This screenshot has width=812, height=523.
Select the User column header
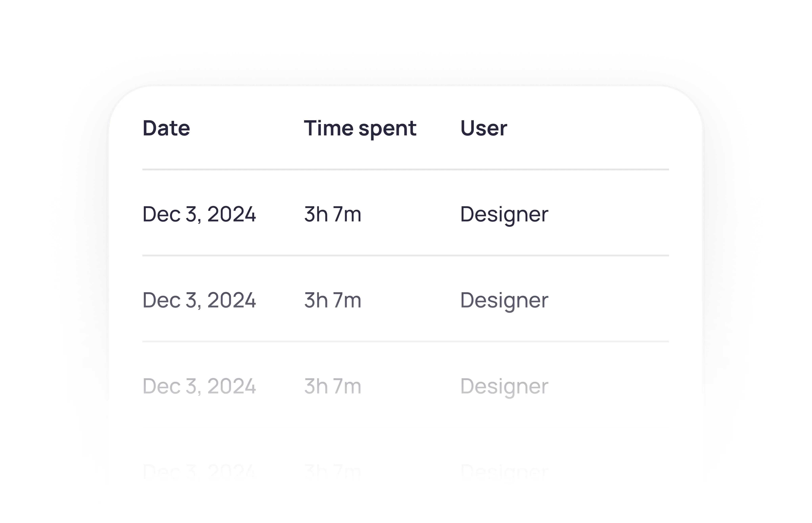click(483, 128)
